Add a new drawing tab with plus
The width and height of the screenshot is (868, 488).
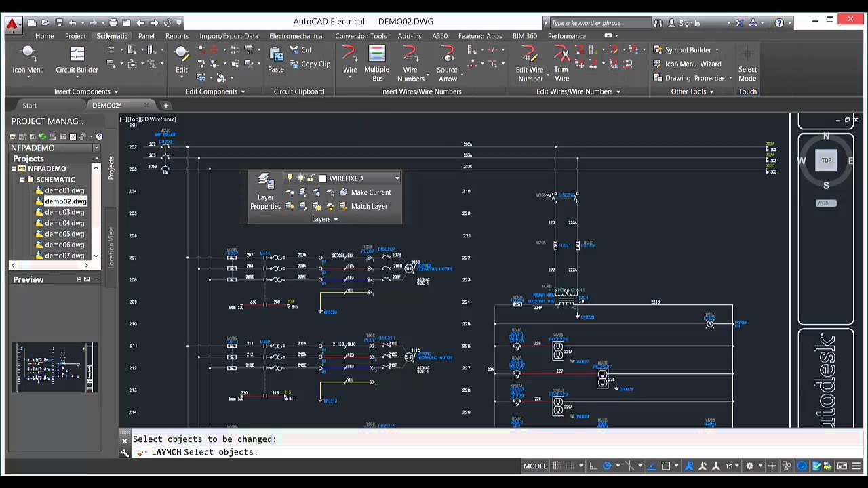point(165,105)
